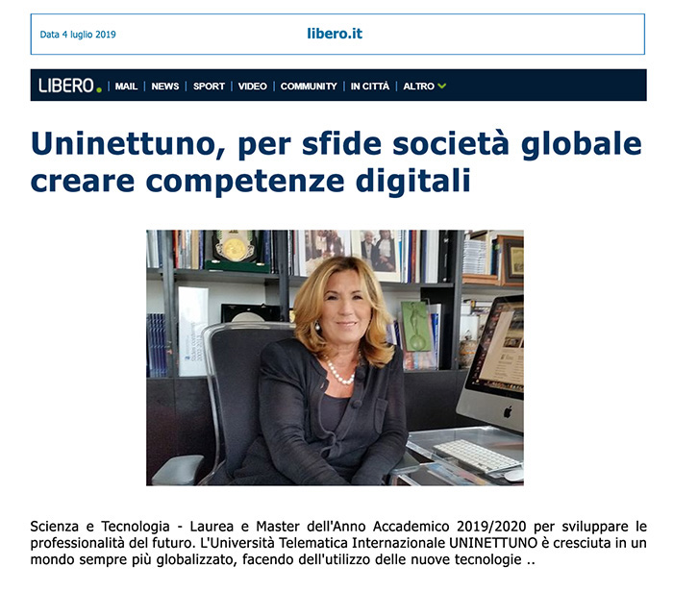The image size is (673, 616).
Task: Open the Uninettuno article headline
Action: (336, 161)
